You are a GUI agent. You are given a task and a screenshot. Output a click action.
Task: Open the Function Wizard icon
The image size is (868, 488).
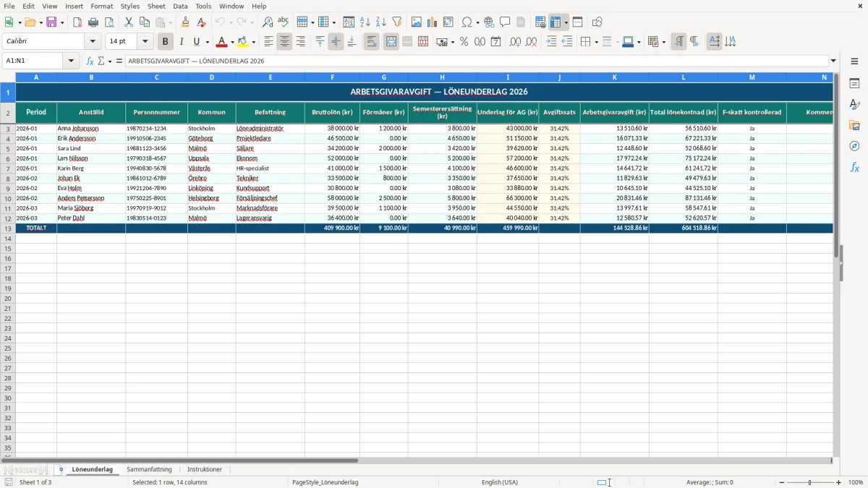pyautogui.click(x=90, y=61)
